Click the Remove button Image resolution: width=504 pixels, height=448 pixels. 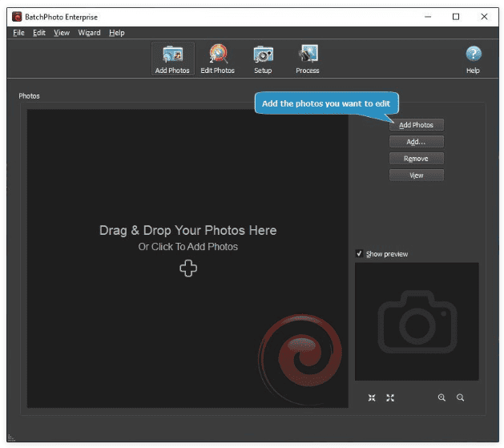417,159
